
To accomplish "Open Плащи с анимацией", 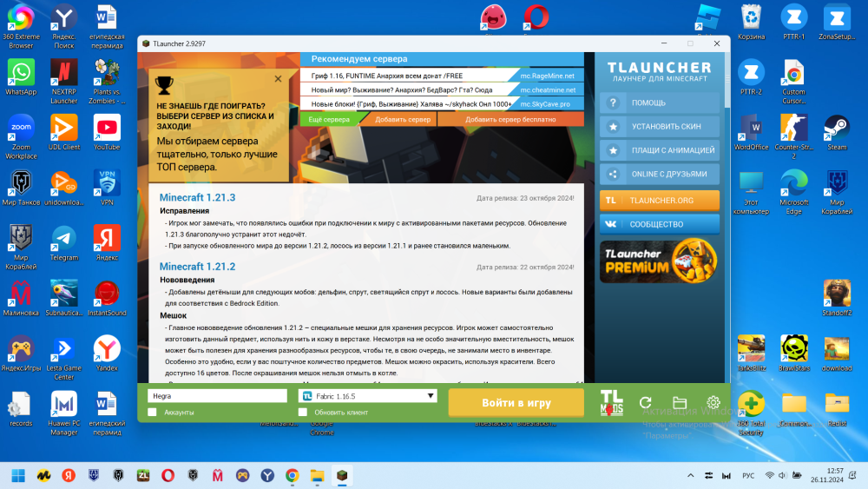I will 660,150.
